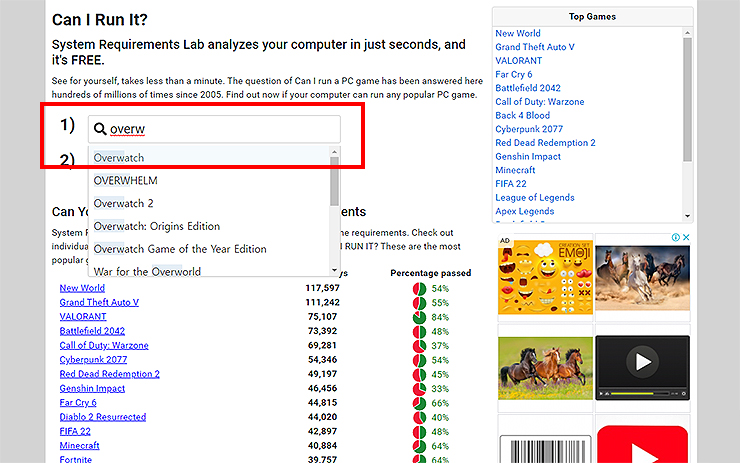Click the '75,107' count for VALORANT
The width and height of the screenshot is (740, 463).
(322, 317)
